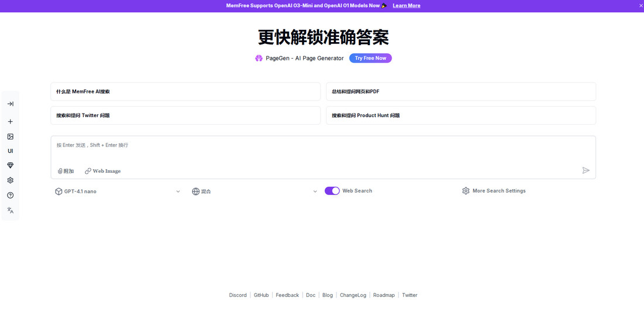Expand the left sidebar with arrow icon

11,104
